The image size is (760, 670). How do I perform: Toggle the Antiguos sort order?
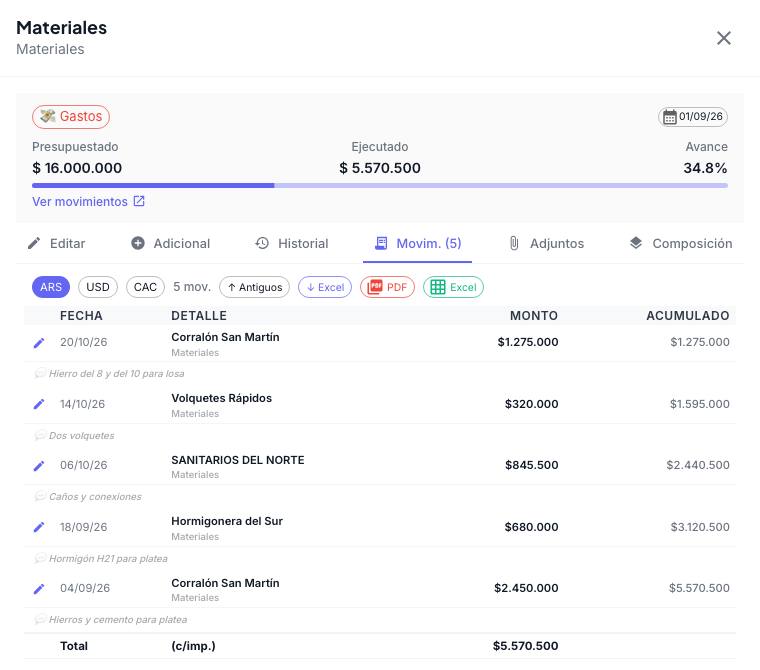[254, 287]
